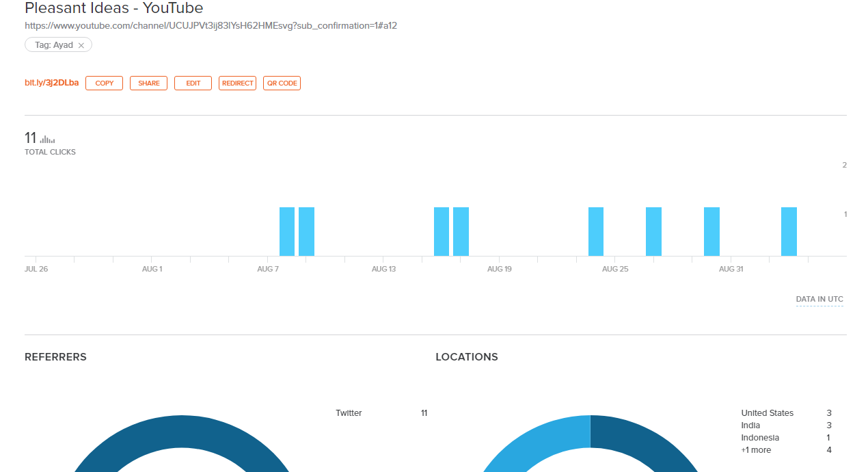
Task: Click the REDIRECT button
Action: click(x=237, y=83)
